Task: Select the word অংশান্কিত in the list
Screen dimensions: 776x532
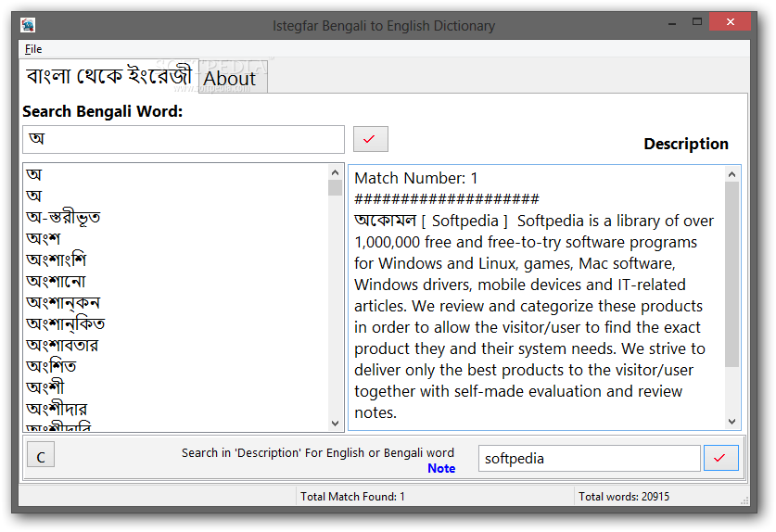Action: 65,323
